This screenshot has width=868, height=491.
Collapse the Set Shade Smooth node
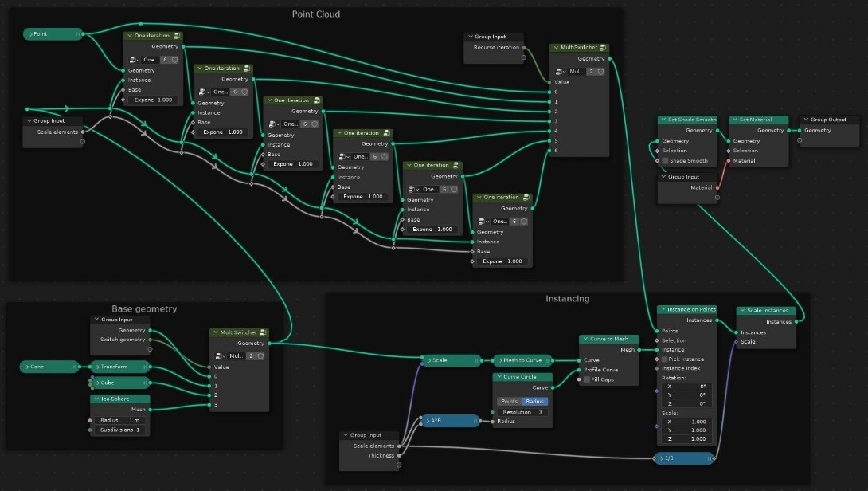663,120
